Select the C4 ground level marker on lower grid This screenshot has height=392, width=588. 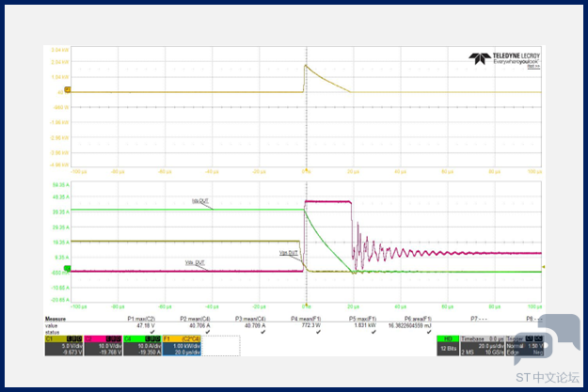[67, 268]
